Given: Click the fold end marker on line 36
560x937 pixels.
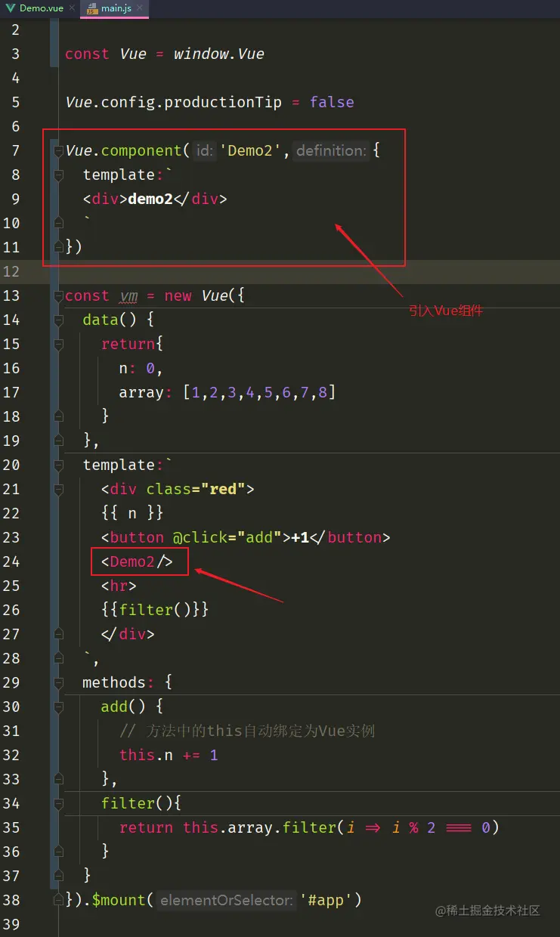Looking at the screenshot, I should [59, 852].
